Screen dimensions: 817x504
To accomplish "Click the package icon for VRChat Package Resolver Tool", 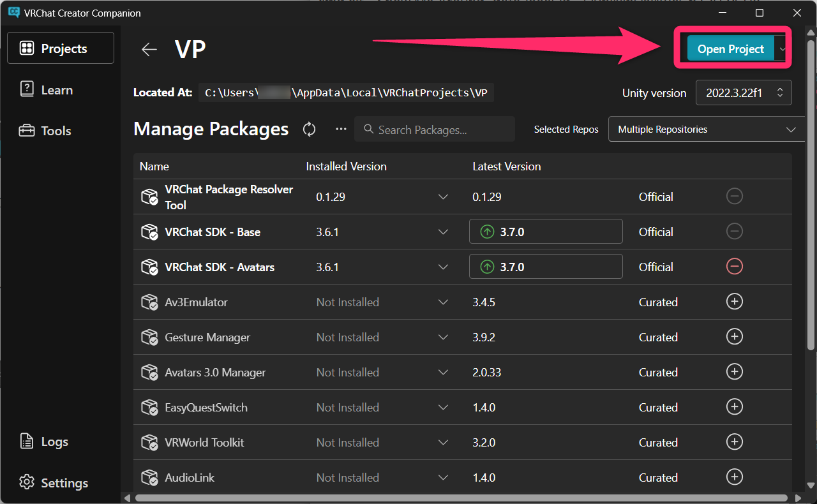I will click(x=149, y=197).
